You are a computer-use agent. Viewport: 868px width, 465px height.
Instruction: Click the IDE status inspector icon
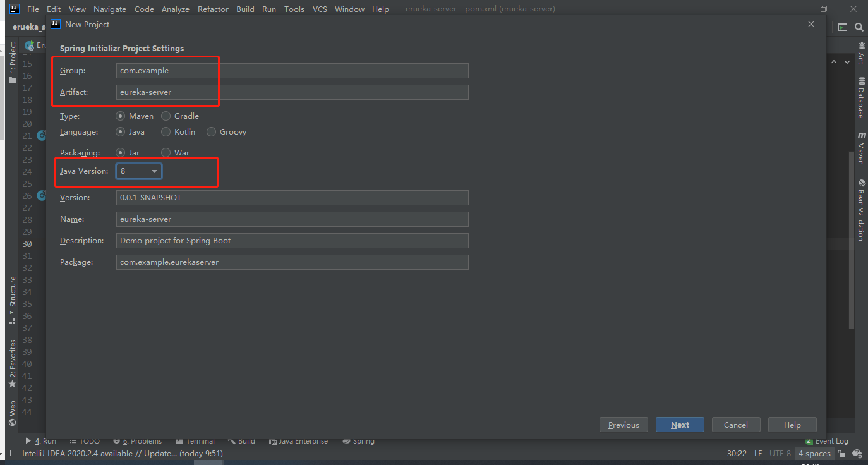tap(857, 454)
